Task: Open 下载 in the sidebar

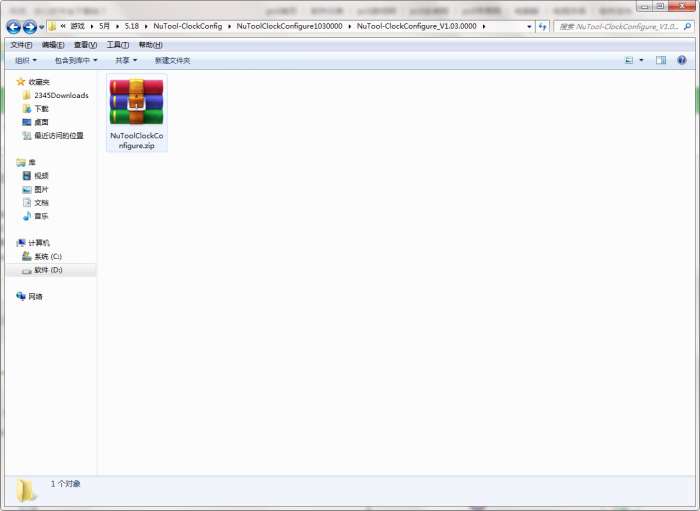Action: 35,109
